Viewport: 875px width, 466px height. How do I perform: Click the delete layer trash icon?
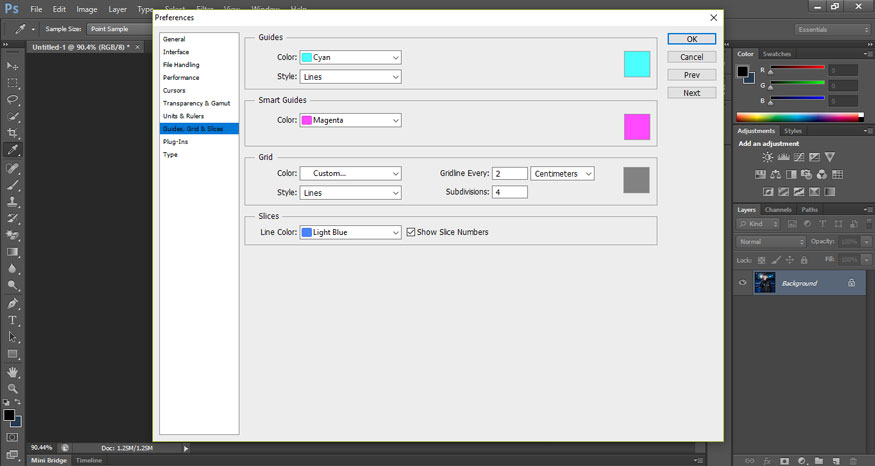pyautogui.click(x=851, y=460)
